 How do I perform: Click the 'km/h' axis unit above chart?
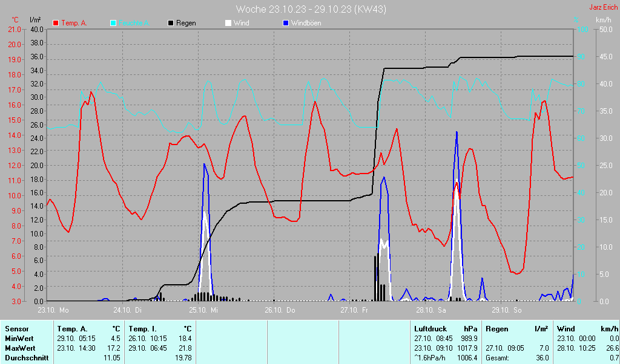point(604,20)
